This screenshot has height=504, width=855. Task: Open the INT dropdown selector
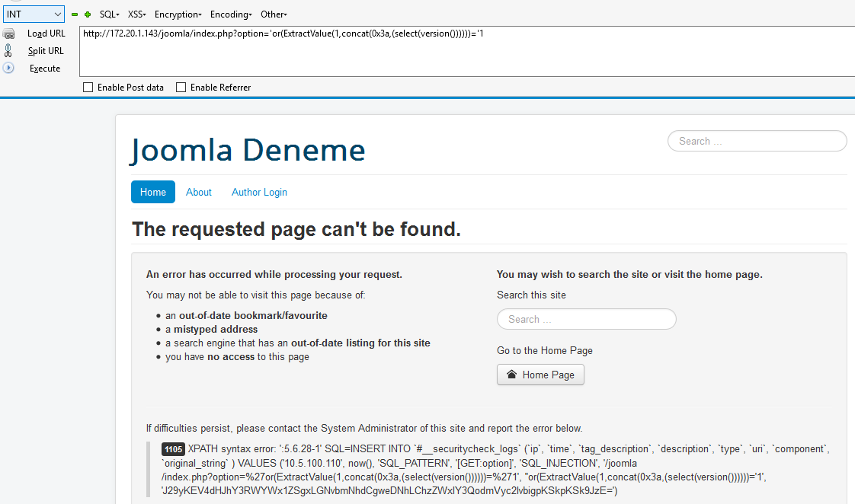pos(34,14)
